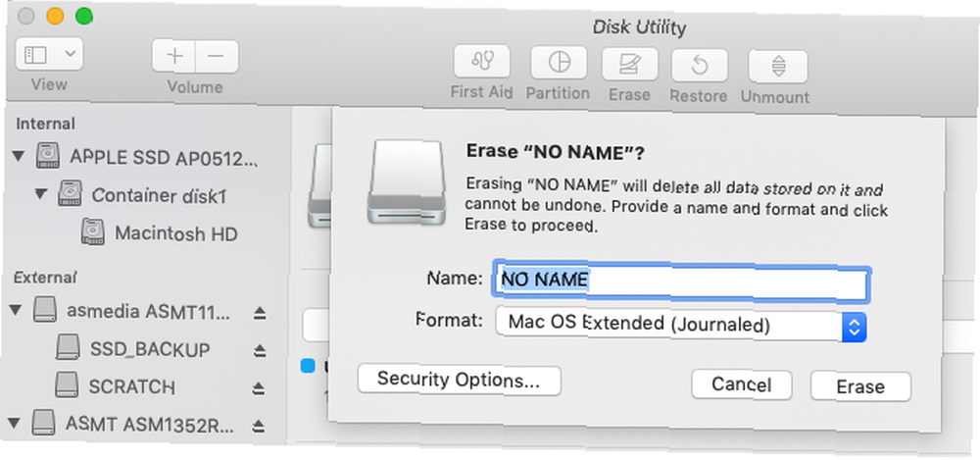
Task: Open the Format popup menu
Action: (x=680, y=325)
